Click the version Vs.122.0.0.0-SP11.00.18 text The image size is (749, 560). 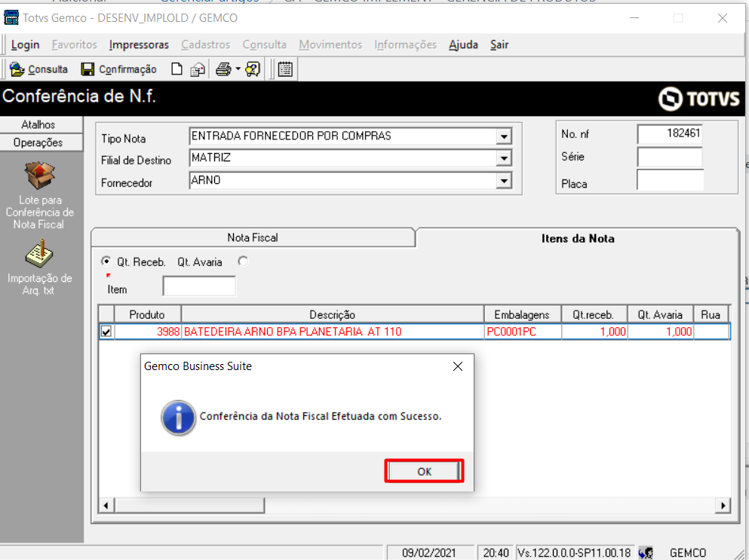[574, 552]
